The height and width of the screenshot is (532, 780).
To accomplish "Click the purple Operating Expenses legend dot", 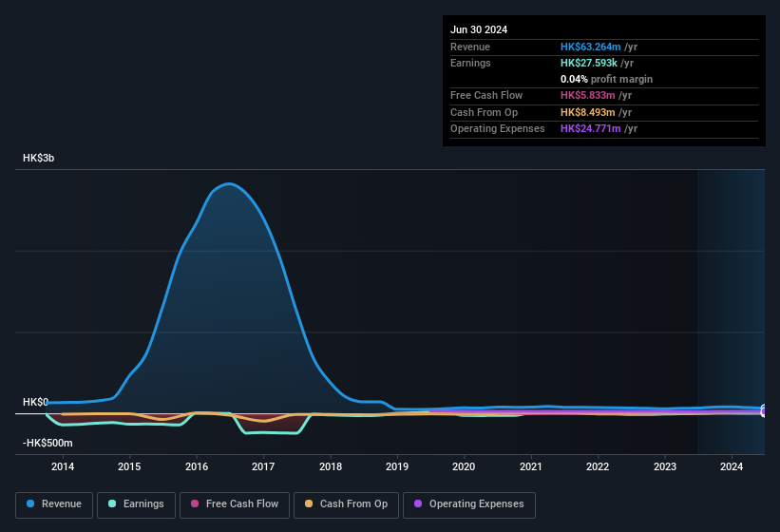I will click(x=418, y=504).
